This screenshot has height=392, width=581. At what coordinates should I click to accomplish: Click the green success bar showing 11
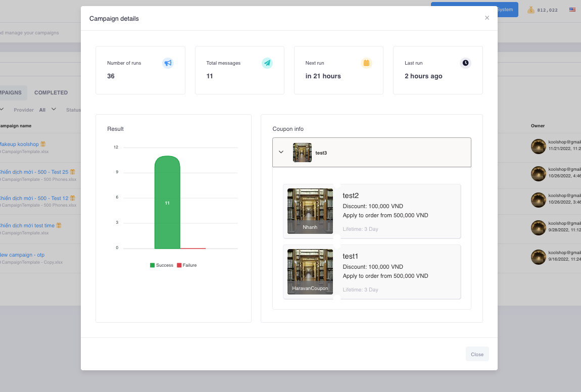167,203
